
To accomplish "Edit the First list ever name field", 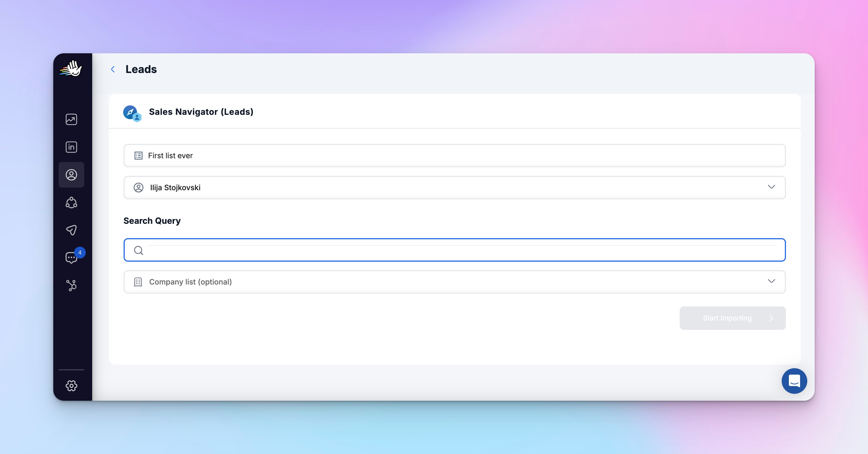I will 455,156.
